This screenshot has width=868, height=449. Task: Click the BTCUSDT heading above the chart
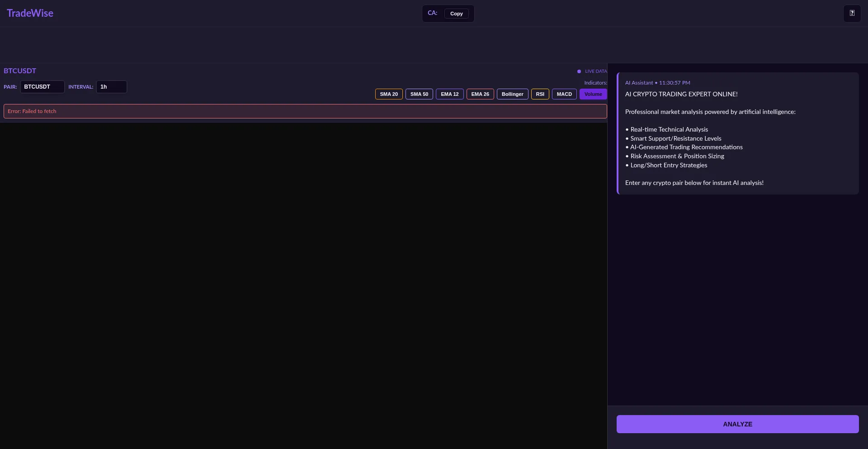pos(19,71)
